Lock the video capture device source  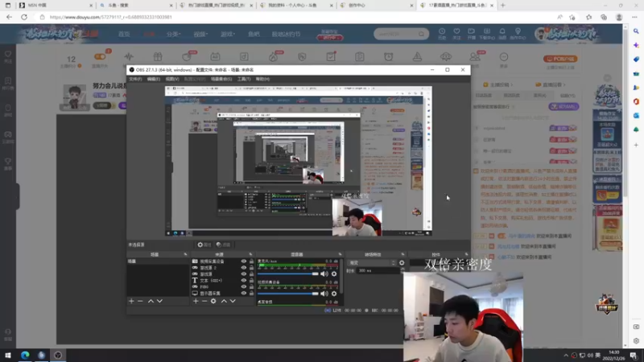click(x=251, y=261)
